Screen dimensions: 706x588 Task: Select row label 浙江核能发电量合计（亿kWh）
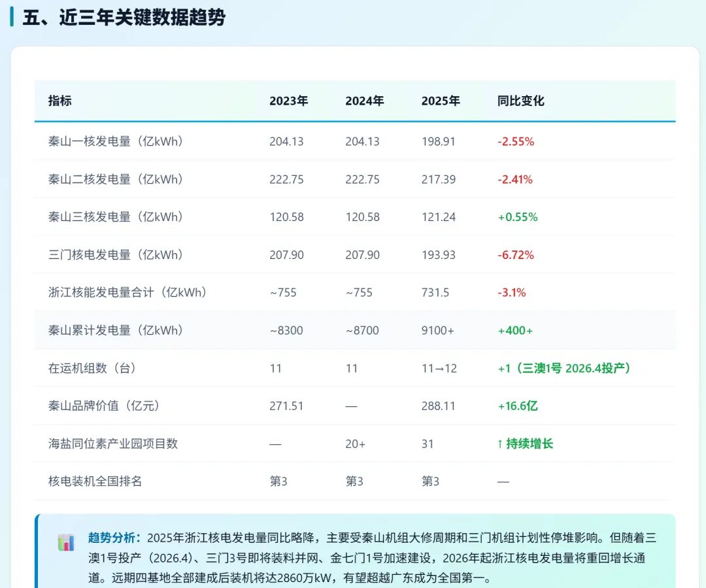click(x=127, y=292)
